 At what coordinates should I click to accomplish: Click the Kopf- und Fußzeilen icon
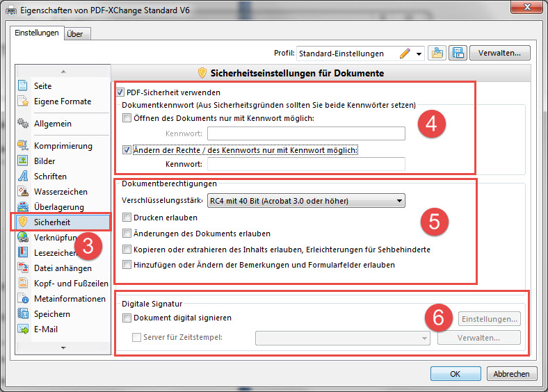pos(23,283)
